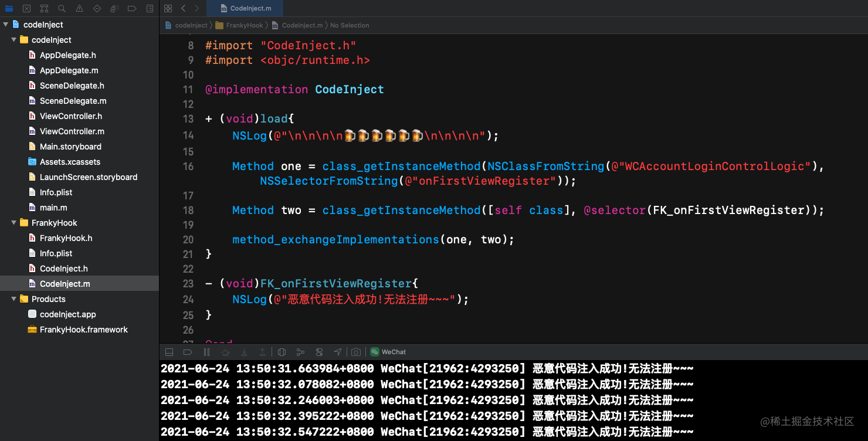Screen dimensions: 868x441
Task: Go forward in editor history
Action: 196,8
